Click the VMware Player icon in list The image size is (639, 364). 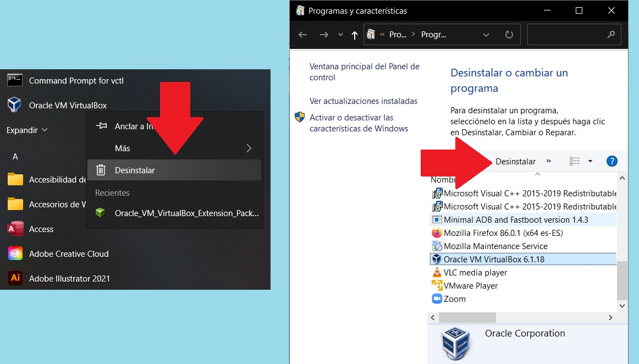[437, 285]
